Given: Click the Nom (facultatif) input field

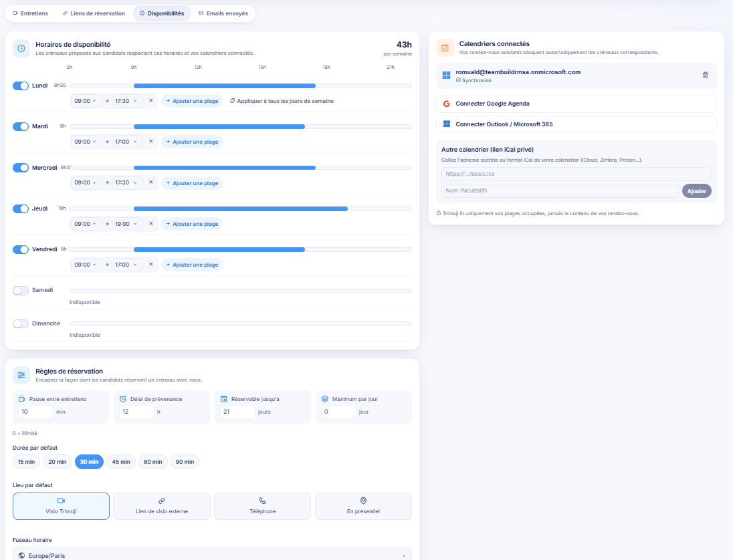Looking at the screenshot, I should 560,190.
